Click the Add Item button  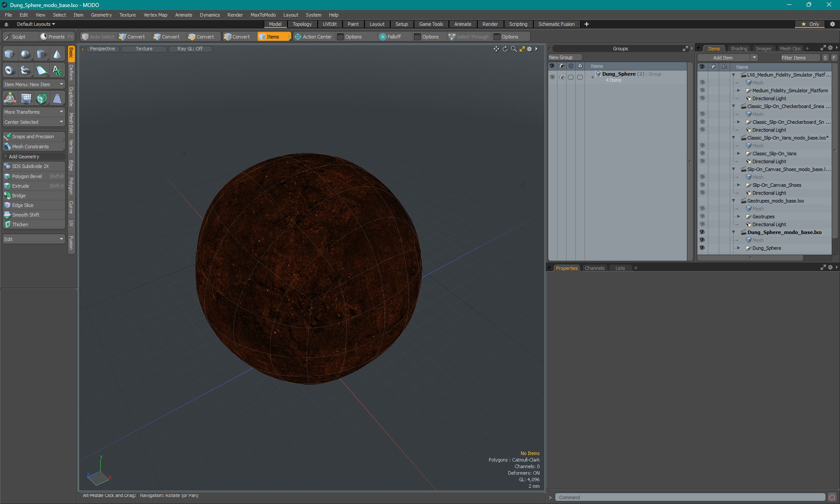(724, 58)
